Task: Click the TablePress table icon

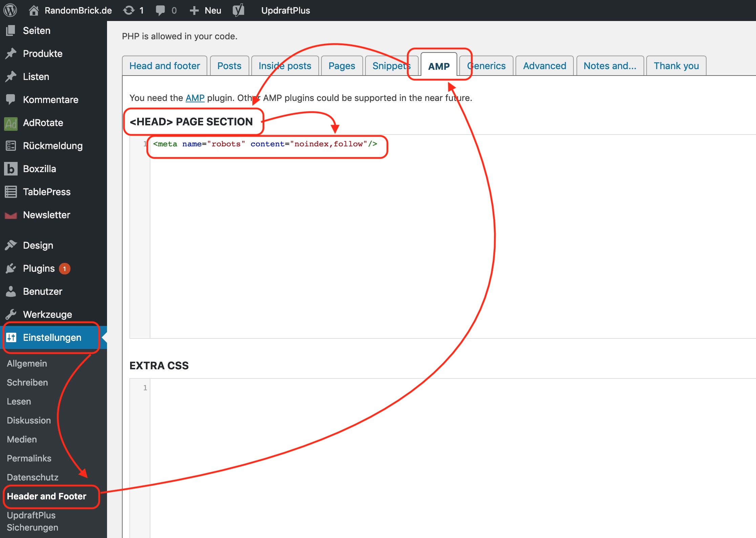Action: point(11,192)
